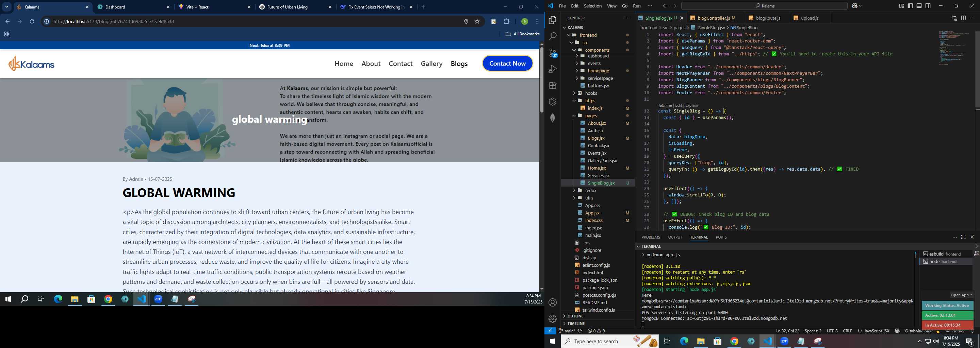Close the terminal panel with X icon

point(972,237)
